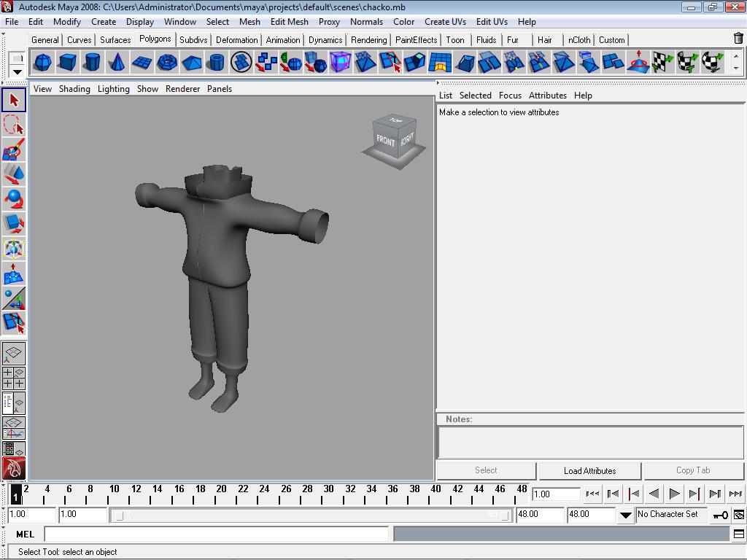
Task: Click the FRONT face of the view cube
Action: coord(385,141)
